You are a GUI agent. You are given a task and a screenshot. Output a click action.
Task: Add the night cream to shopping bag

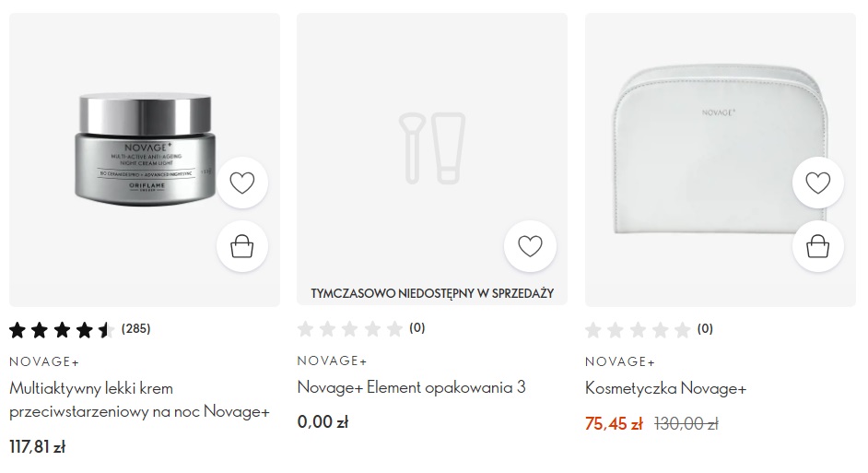click(x=242, y=246)
